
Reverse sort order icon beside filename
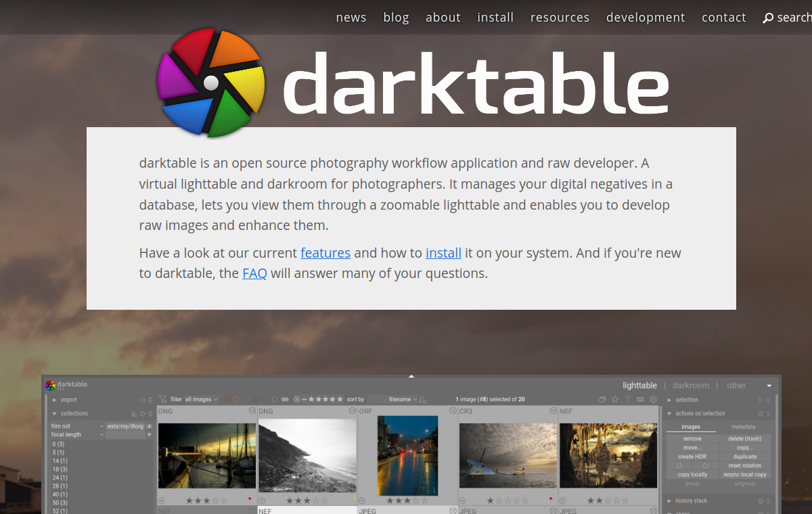point(423,400)
